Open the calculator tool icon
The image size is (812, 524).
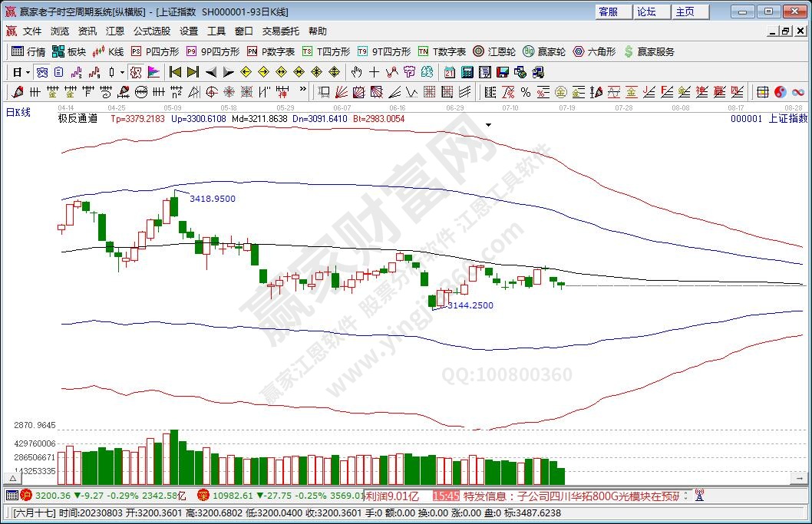click(x=466, y=72)
